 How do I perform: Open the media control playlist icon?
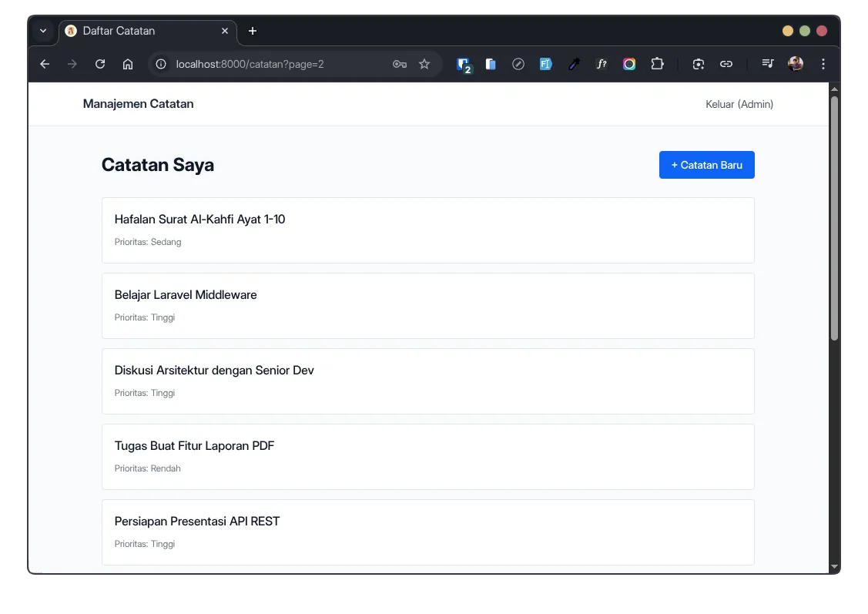click(767, 65)
